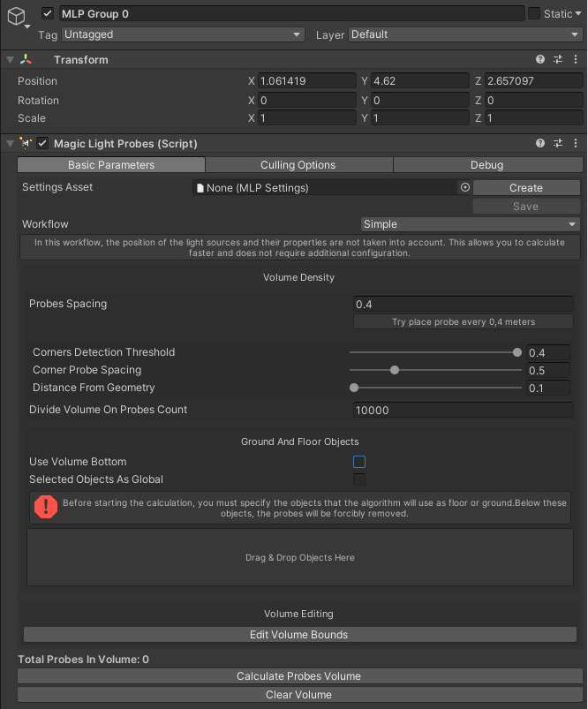This screenshot has height=709, width=588.
Task: Enable Use Volume Bottom checkbox
Action: tap(359, 462)
